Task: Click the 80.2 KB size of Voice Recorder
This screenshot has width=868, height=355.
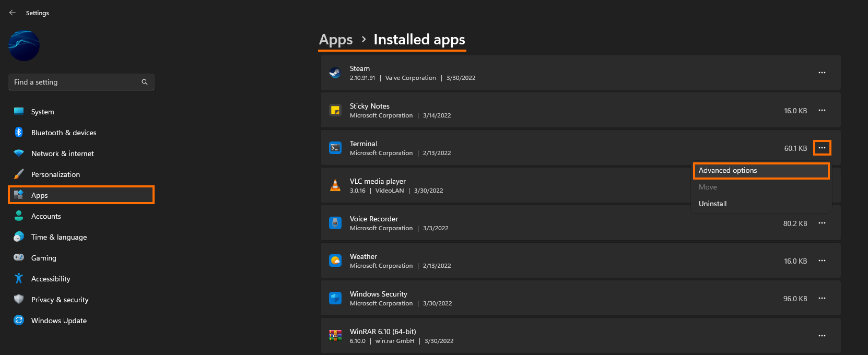Action: pos(795,223)
